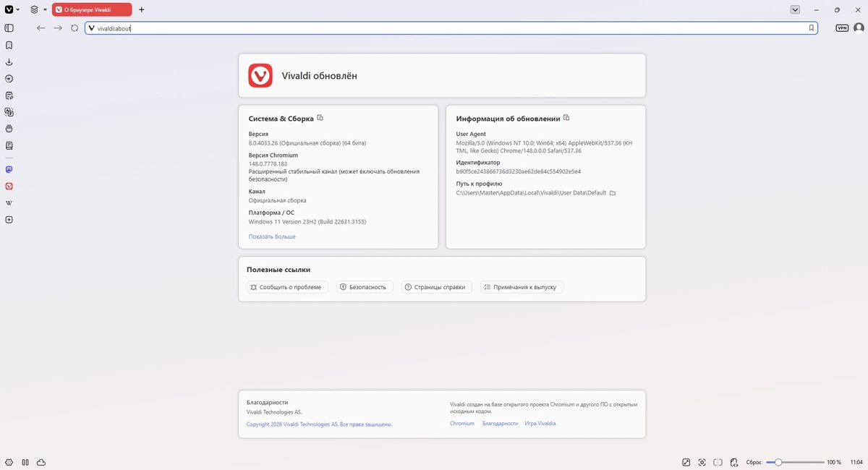Viewport: 868px width, 470px height.
Task: Open the Notes panel
Action: point(9,95)
